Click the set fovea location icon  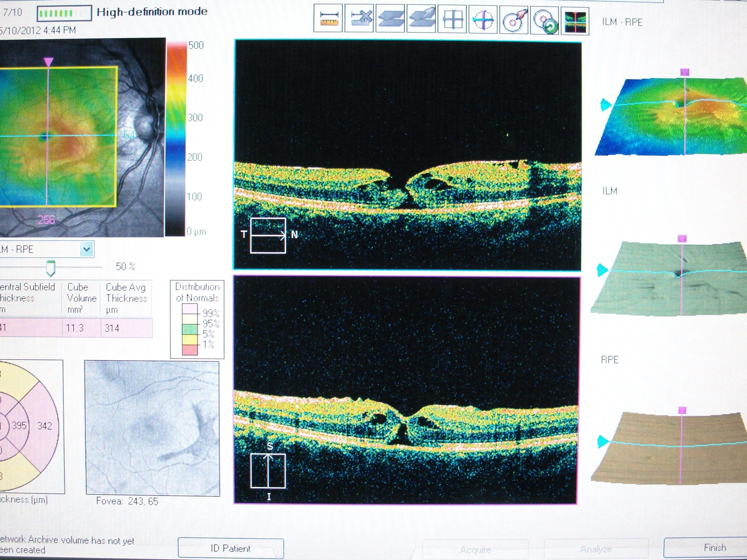[x=514, y=20]
